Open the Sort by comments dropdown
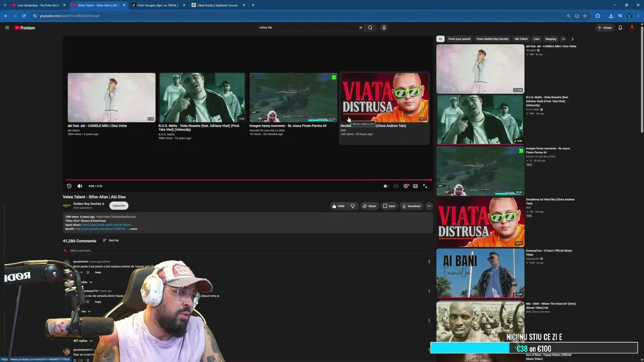 111,240
